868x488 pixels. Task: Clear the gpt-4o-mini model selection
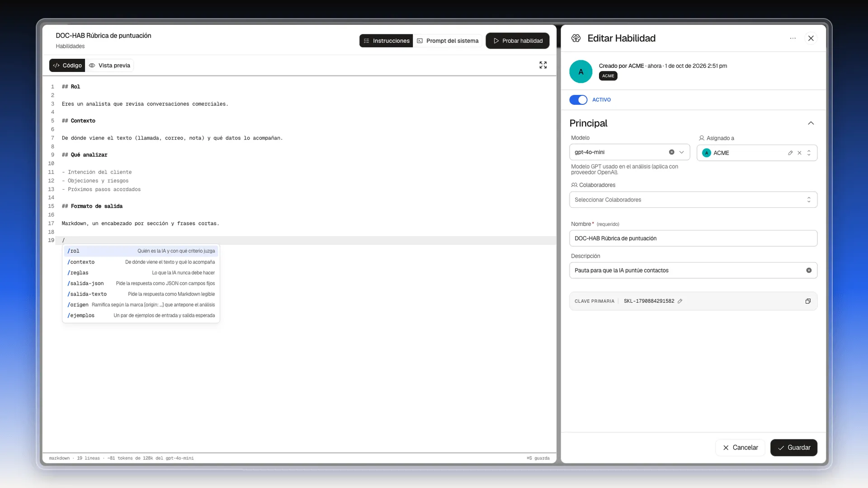click(671, 152)
